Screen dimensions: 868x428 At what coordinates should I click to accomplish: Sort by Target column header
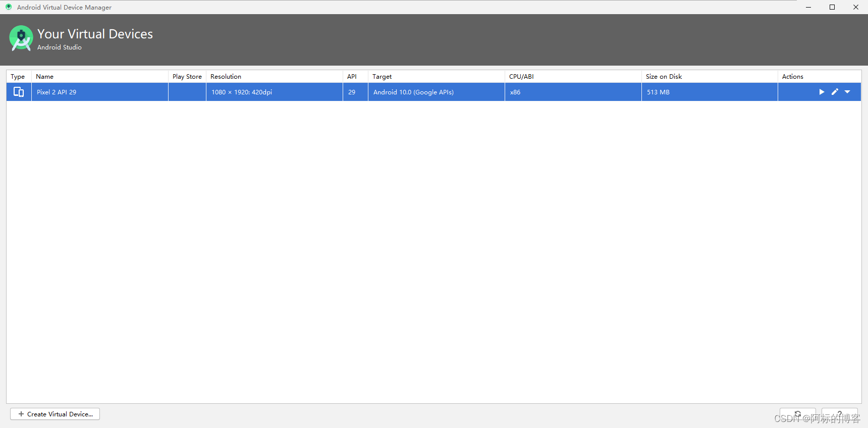click(437, 77)
